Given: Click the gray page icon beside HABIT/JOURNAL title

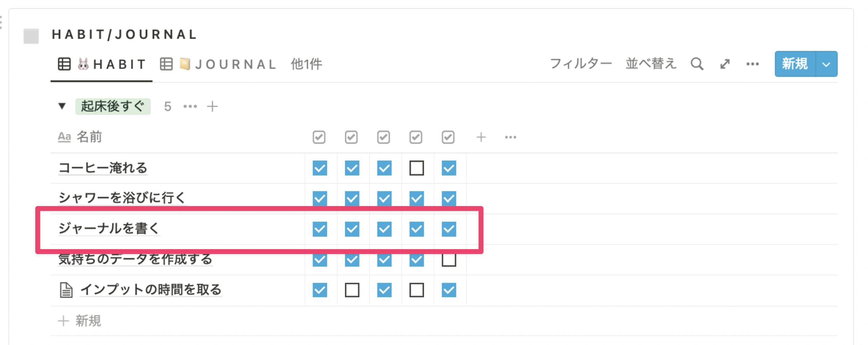Looking at the screenshot, I should [x=31, y=36].
